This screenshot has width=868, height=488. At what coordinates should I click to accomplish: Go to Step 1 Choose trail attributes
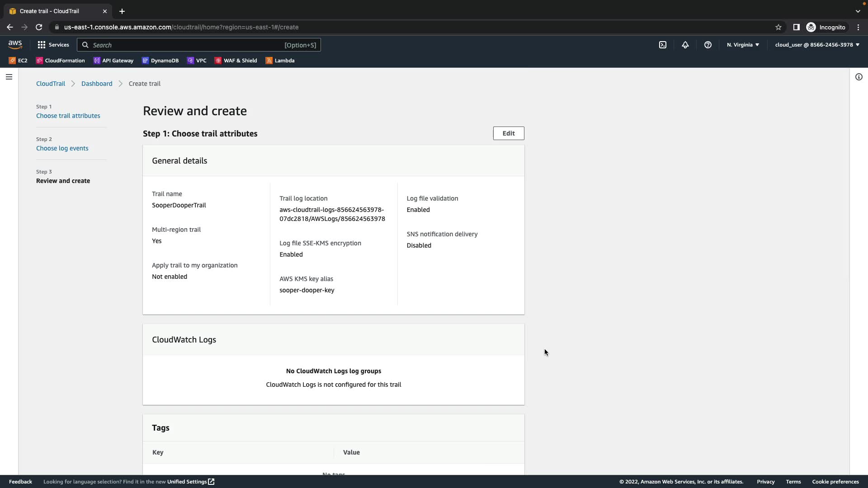(x=68, y=116)
